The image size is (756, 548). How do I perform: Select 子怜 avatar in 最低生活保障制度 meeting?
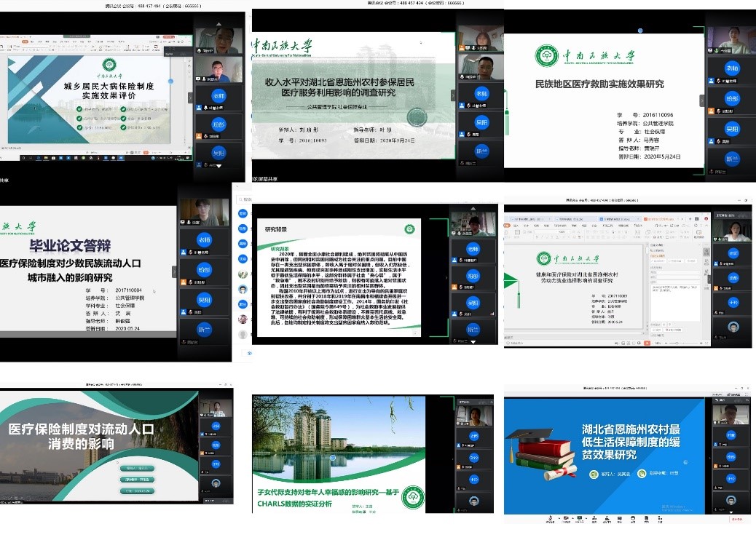point(731,479)
